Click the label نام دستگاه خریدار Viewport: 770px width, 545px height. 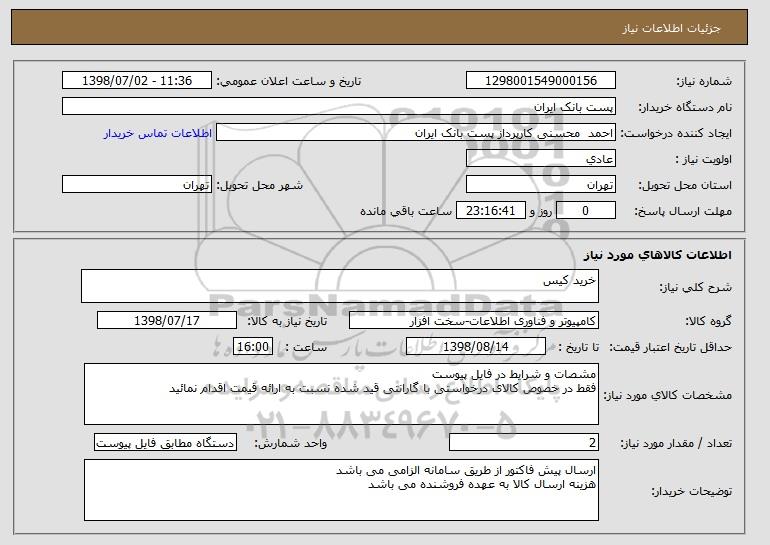click(x=685, y=107)
